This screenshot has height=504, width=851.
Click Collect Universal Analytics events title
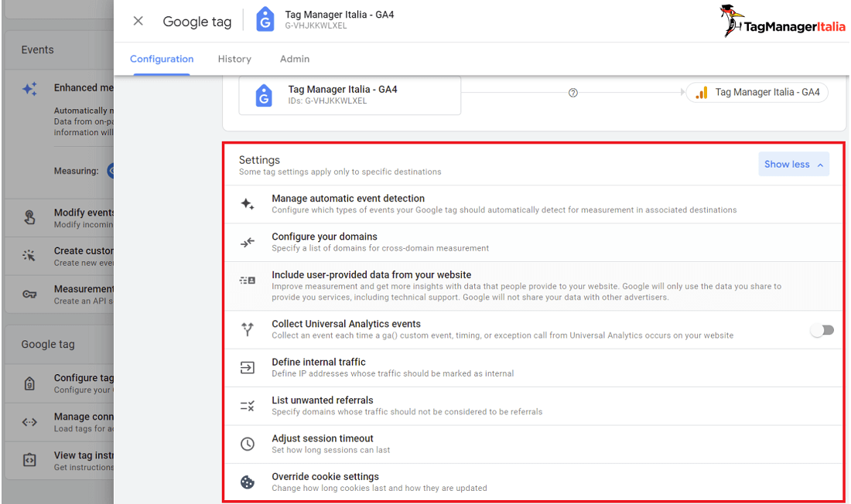click(x=347, y=324)
